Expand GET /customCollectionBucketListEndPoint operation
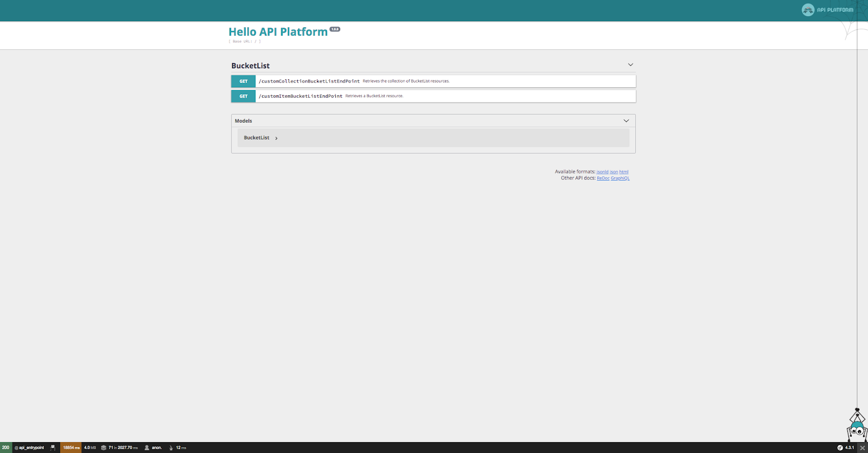Viewport: 868px width, 453px height. click(x=433, y=81)
